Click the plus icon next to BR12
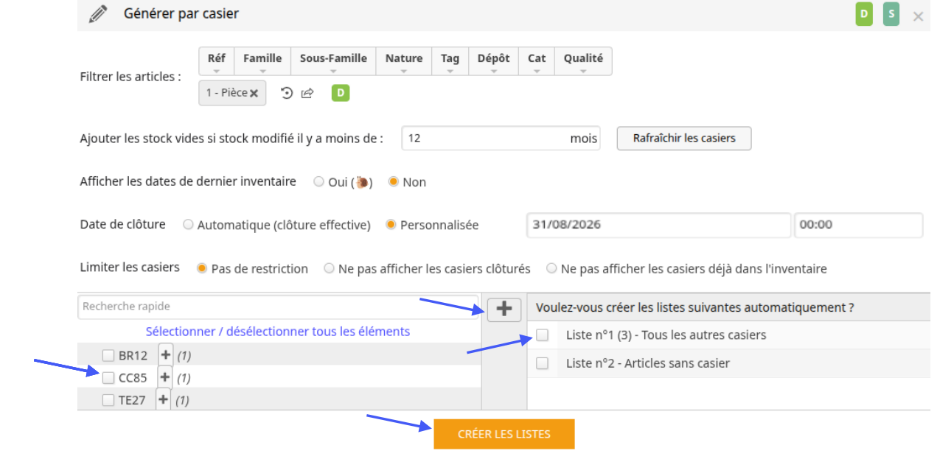 point(165,355)
